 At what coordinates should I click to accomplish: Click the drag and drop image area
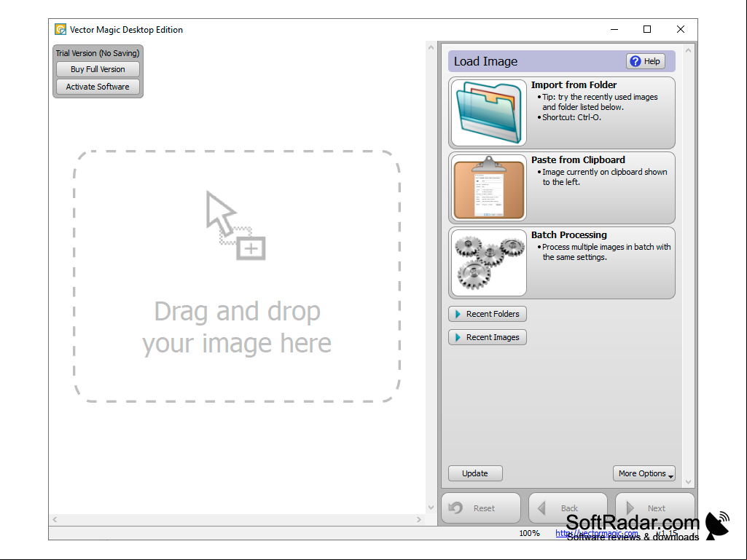(237, 276)
